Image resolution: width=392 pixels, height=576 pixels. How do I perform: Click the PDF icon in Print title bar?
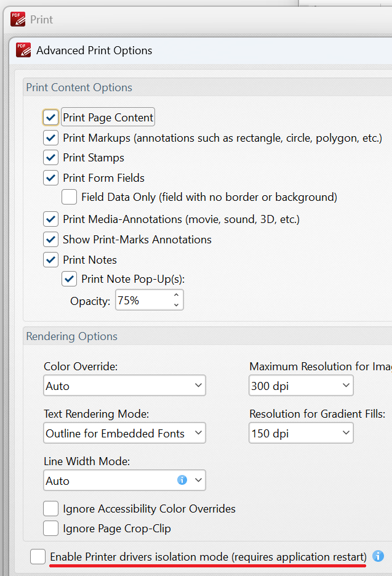point(18,19)
